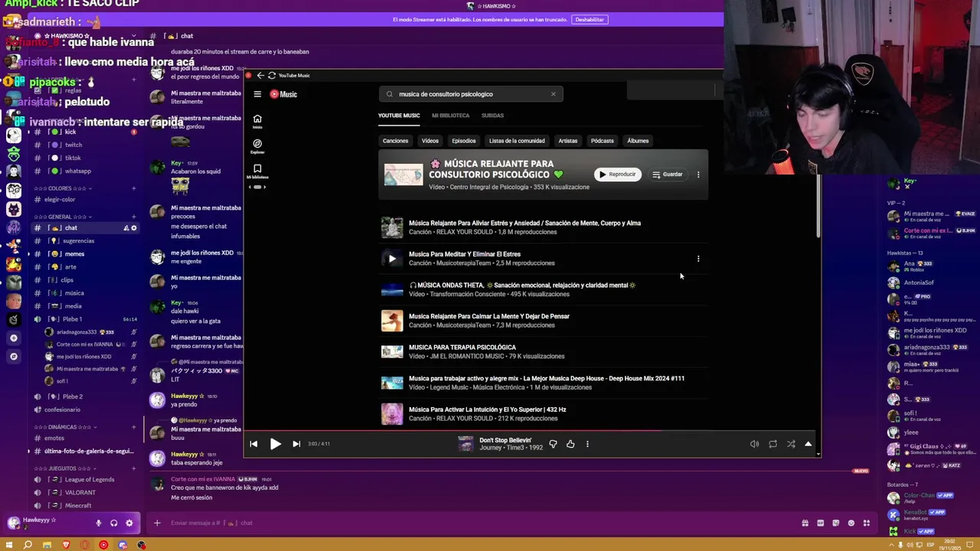Skip to previous track in player bar
The image size is (980, 551).
(x=253, y=444)
